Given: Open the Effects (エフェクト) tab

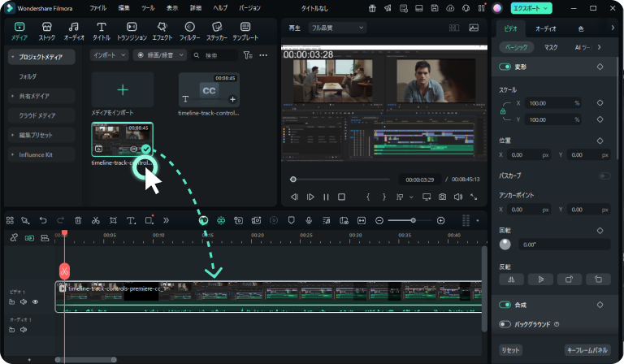Looking at the screenshot, I should (162, 32).
